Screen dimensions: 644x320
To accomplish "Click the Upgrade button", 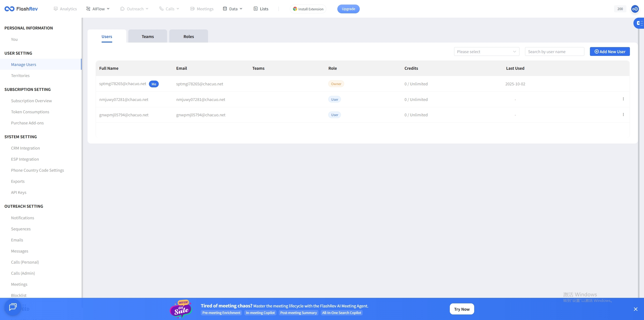I will pos(348,9).
